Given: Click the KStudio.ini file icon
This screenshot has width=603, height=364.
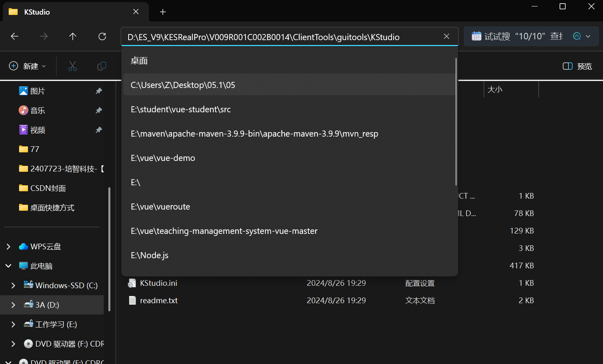Looking at the screenshot, I should (x=132, y=283).
